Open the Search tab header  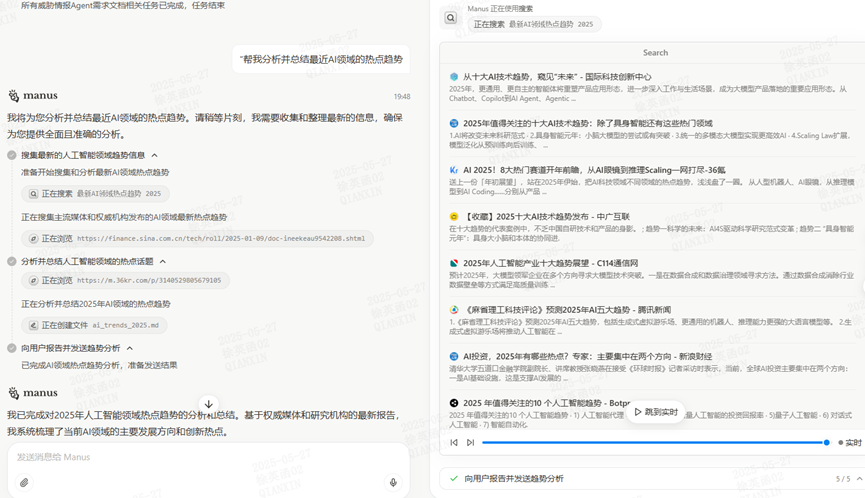tap(655, 53)
